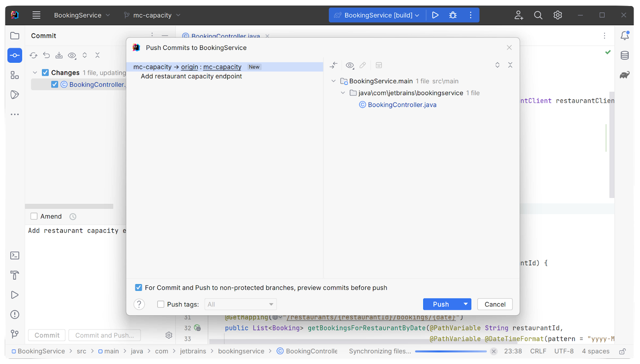
Task: Click the origin remote link
Action: (x=190, y=67)
